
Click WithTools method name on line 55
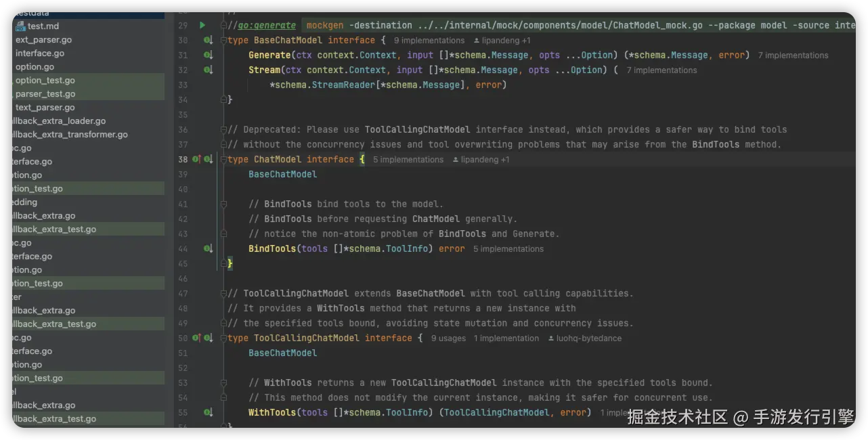click(x=272, y=413)
